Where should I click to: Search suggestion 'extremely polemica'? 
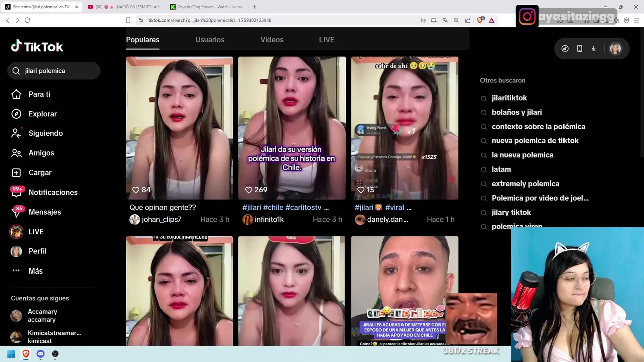[525, 184]
